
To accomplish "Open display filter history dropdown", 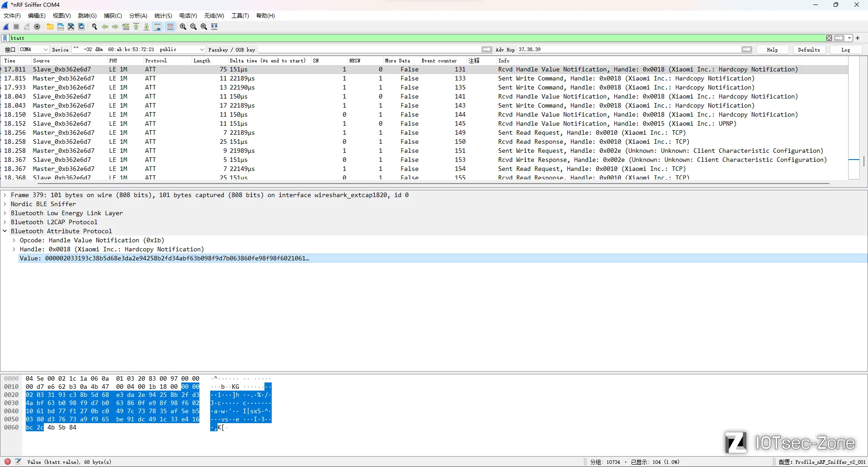I will pyautogui.click(x=849, y=38).
